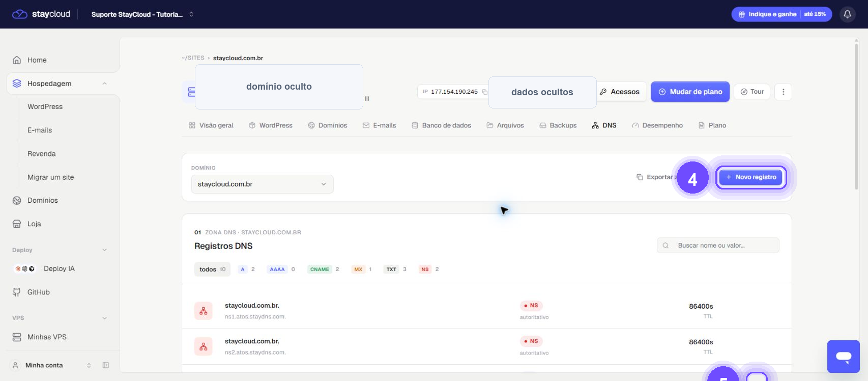Select the Desempenho tab
868x381 pixels.
pos(657,125)
